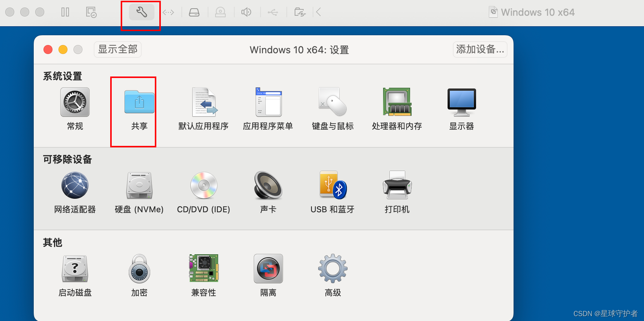Viewport: 644px width, 321px height.
Task: Open the Isolation (隔离) settings
Action: (268, 276)
